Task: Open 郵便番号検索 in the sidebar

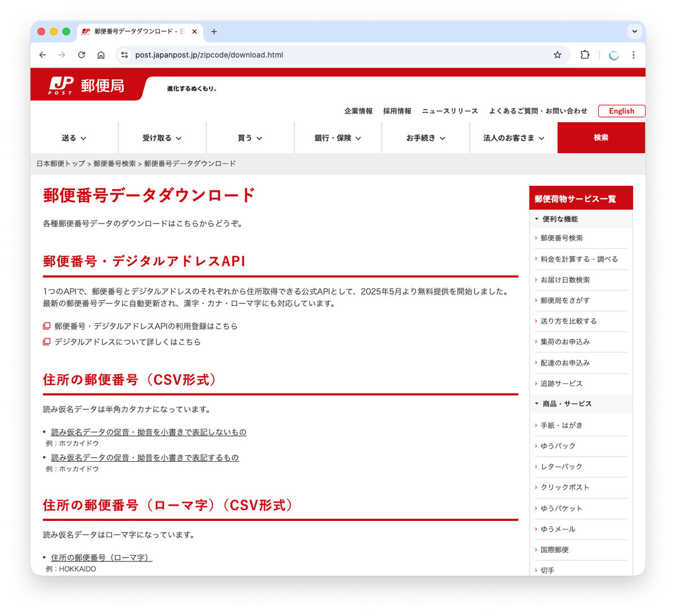Action: (561, 238)
